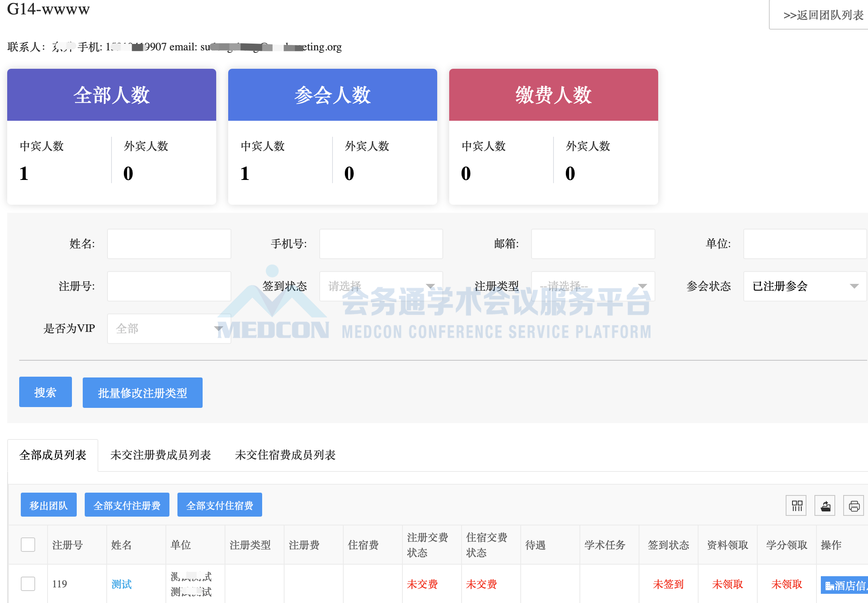Open member 测试 name link
The image size is (868, 603).
[x=121, y=584]
